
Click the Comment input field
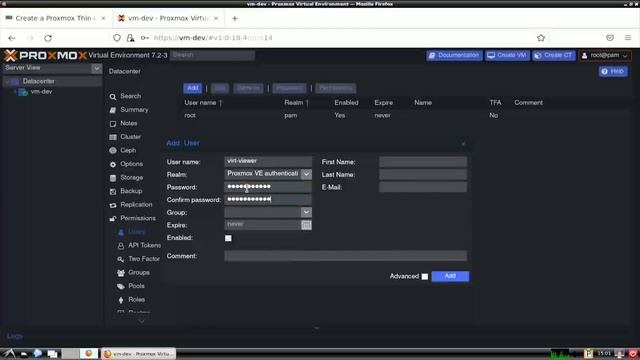coord(345,256)
